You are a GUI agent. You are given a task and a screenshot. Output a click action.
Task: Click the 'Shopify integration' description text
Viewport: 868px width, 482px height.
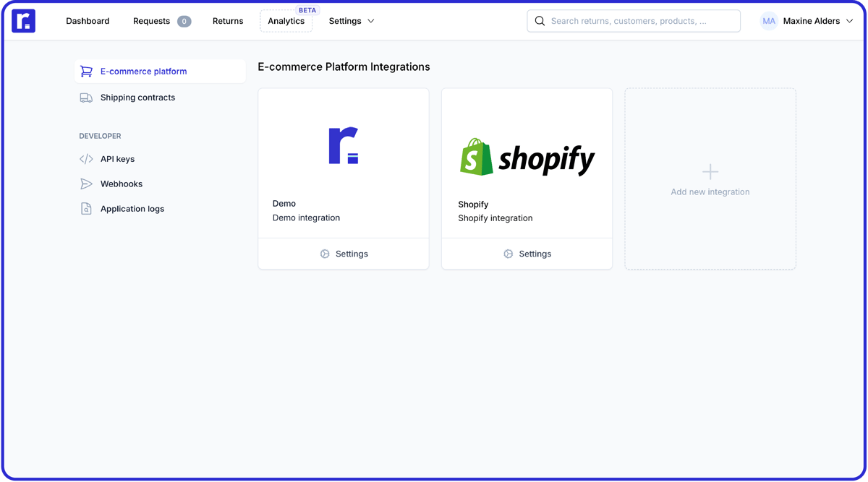[x=495, y=218]
